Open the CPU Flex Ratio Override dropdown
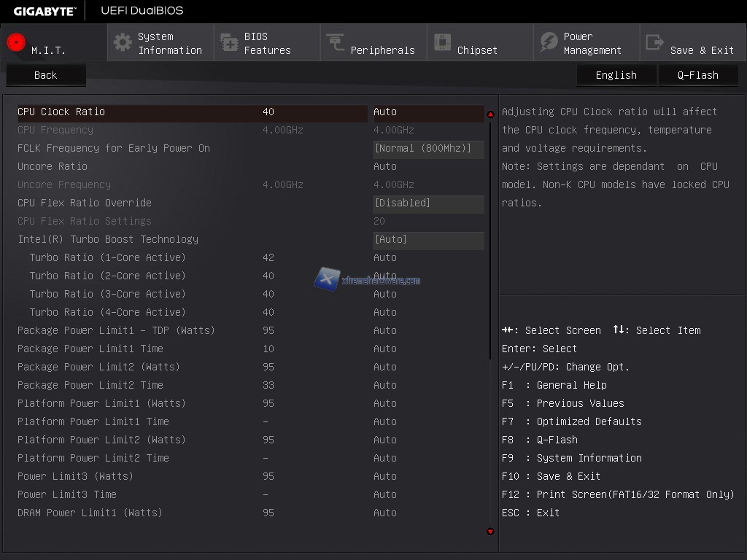The height and width of the screenshot is (560, 747). pos(428,203)
